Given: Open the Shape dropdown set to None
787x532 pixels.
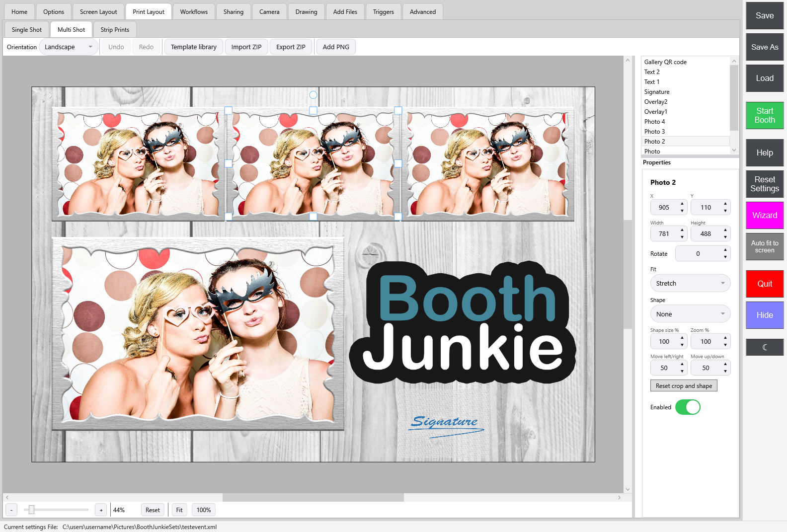Looking at the screenshot, I should click(690, 314).
